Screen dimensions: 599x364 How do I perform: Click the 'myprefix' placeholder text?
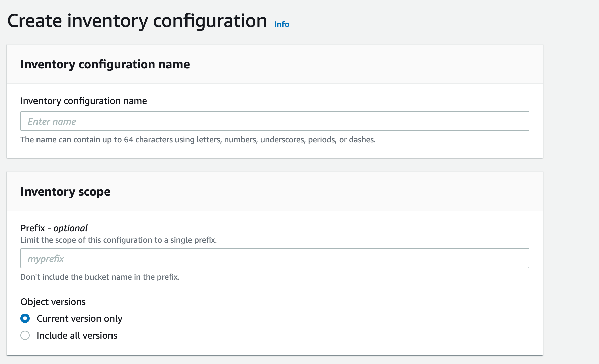[46, 259]
